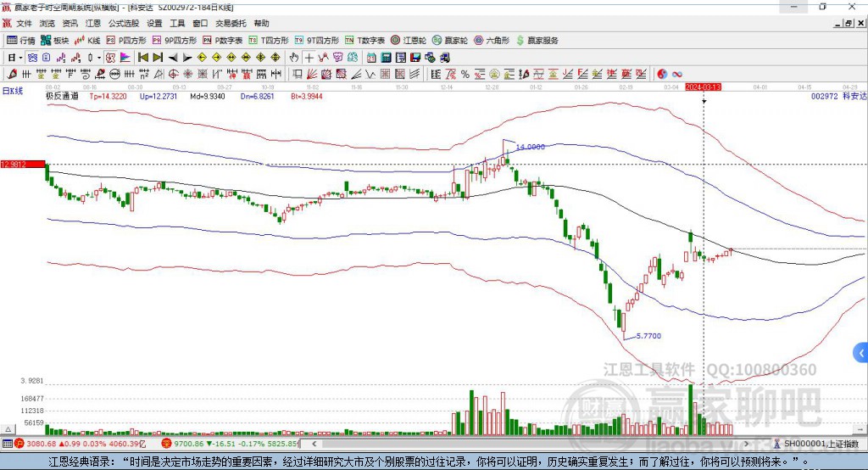Select the circled crosshair target tool

point(173,75)
